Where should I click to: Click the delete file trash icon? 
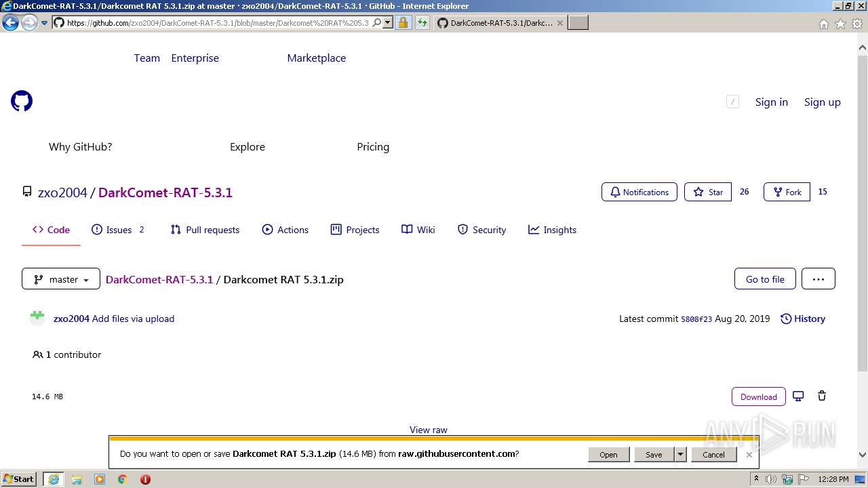click(x=822, y=396)
